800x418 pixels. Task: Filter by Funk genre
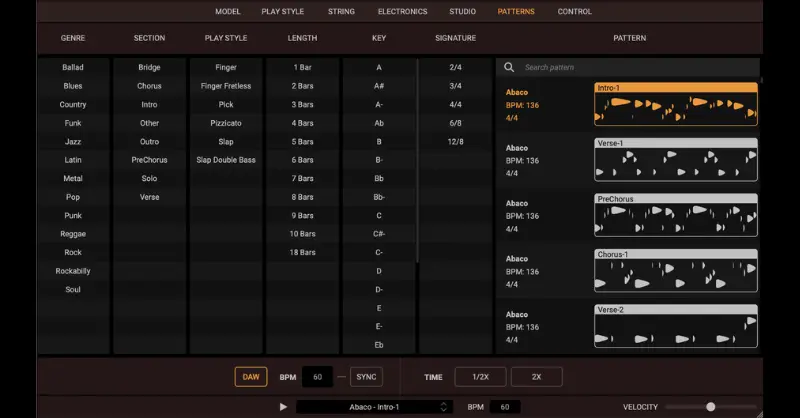73,123
